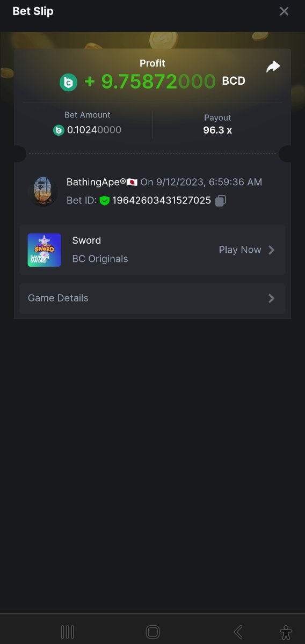Close the Bet Slip panel
The height and width of the screenshot is (644, 305).
pyautogui.click(x=284, y=11)
